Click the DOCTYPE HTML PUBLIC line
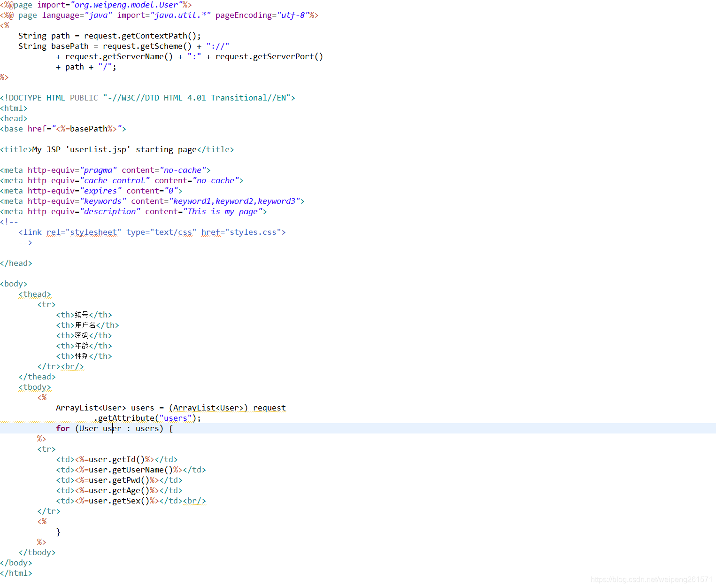The height and width of the screenshot is (588, 716). (147, 98)
